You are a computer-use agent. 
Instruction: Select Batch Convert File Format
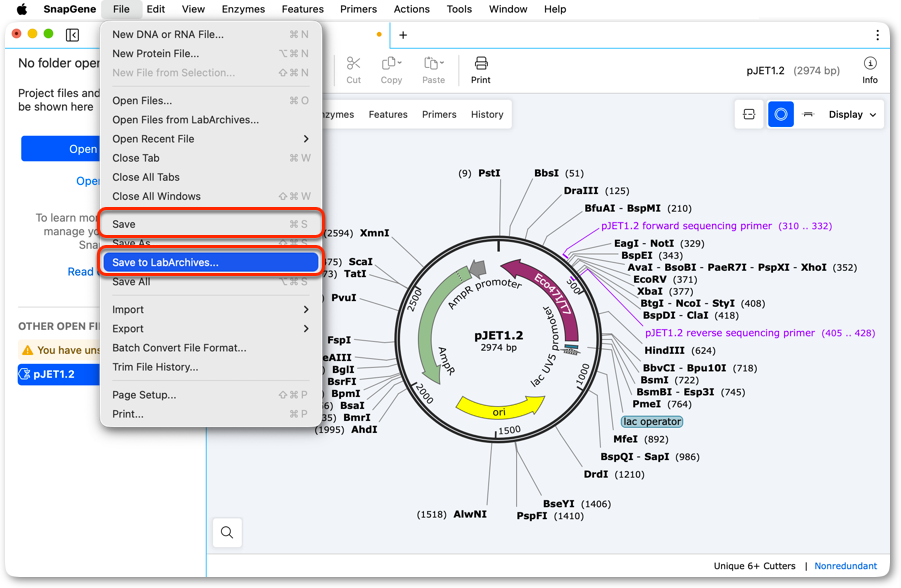pos(210,348)
